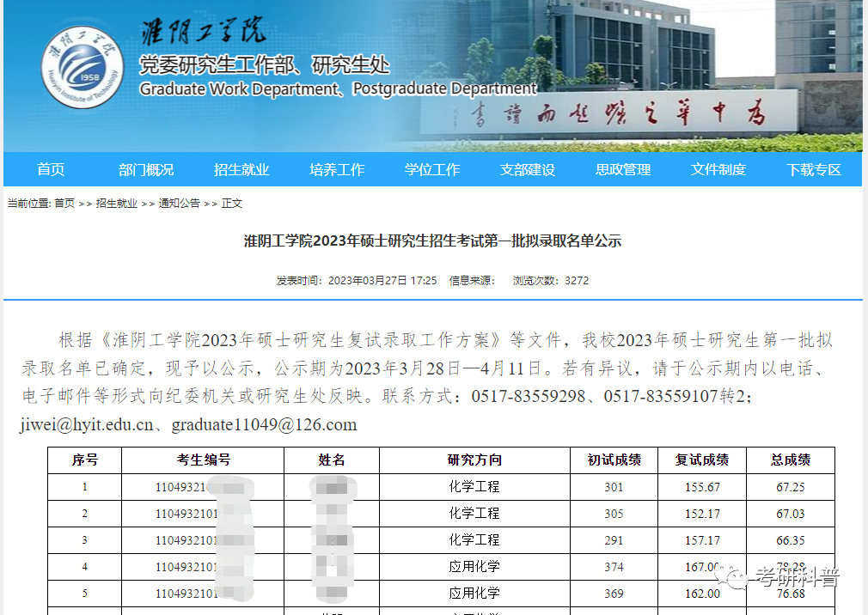
Task: Click the 复试成绩 column header
Action: click(702, 460)
